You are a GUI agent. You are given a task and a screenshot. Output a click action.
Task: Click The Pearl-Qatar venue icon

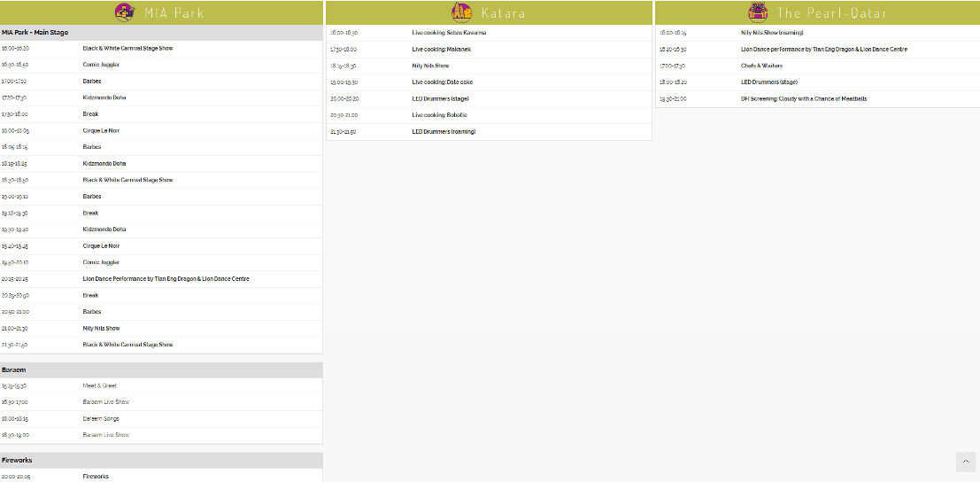[758, 12]
